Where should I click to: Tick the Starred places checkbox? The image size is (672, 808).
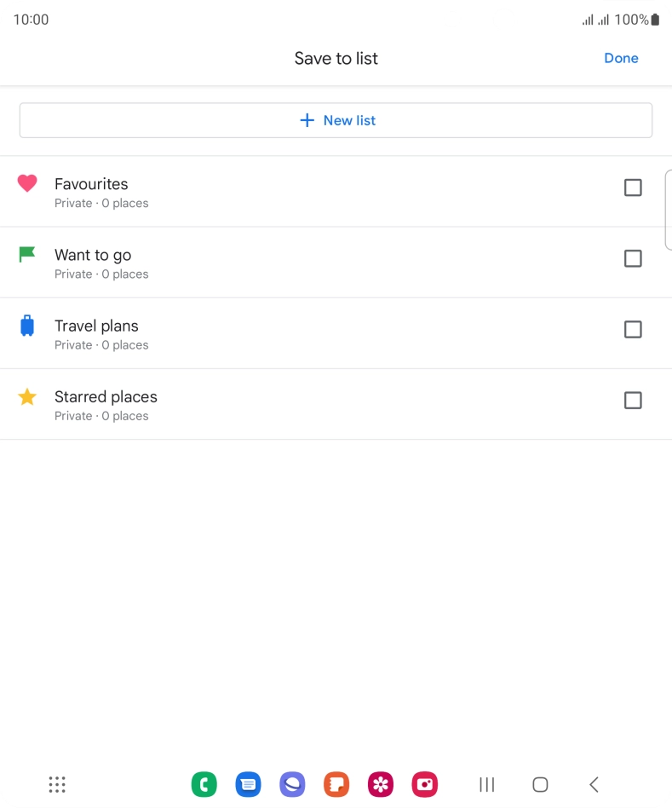[x=633, y=400]
